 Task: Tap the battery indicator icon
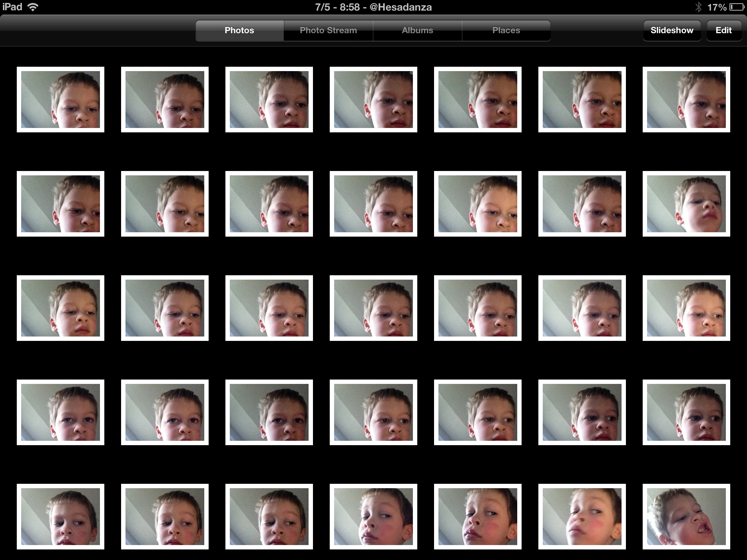click(736, 7)
